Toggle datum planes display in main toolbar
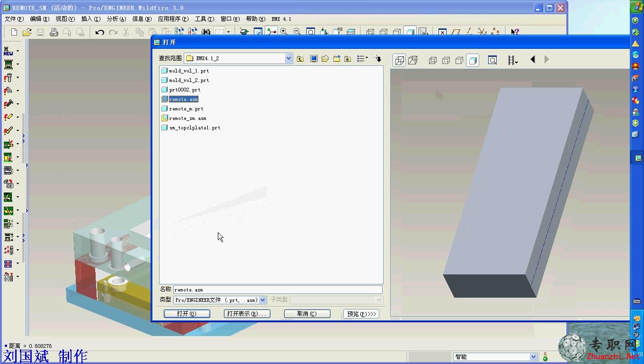The height and width of the screenshot is (364, 644). click(x=456, y=32)
